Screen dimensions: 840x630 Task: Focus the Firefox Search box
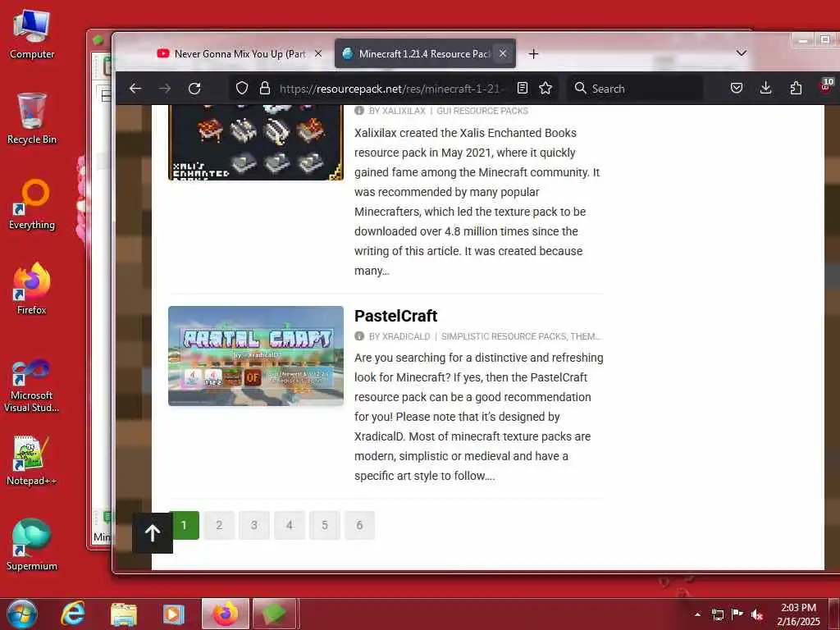click(635, 89)
